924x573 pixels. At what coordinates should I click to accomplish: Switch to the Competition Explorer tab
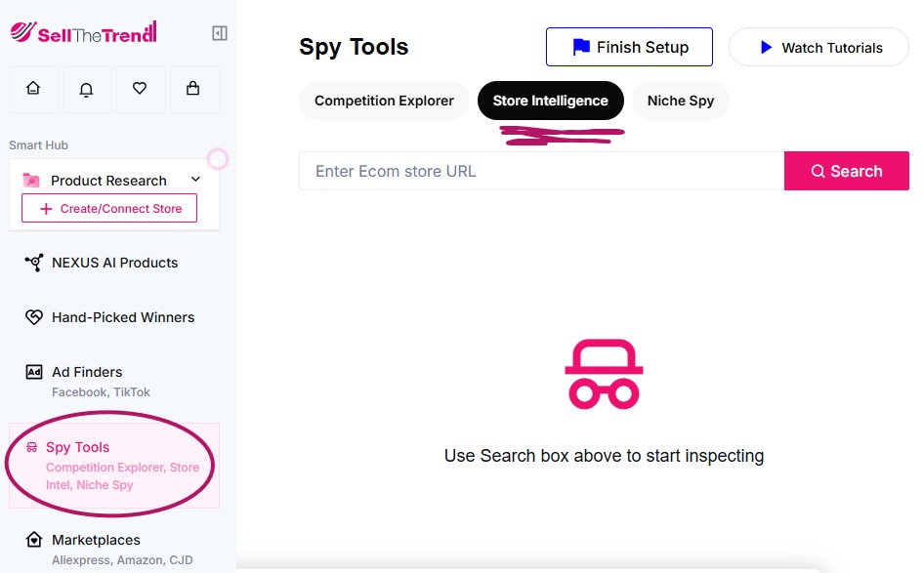[x=383, y=101]
